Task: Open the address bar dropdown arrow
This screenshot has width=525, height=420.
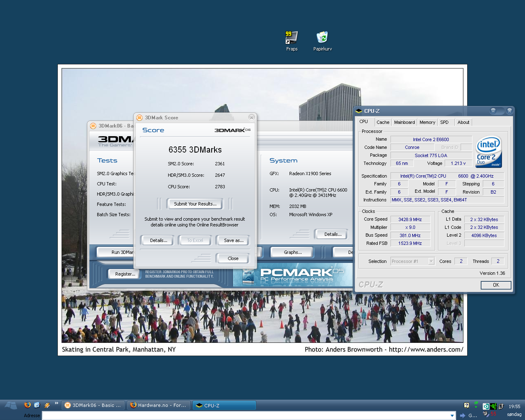Action: click(x=452, y=415)
